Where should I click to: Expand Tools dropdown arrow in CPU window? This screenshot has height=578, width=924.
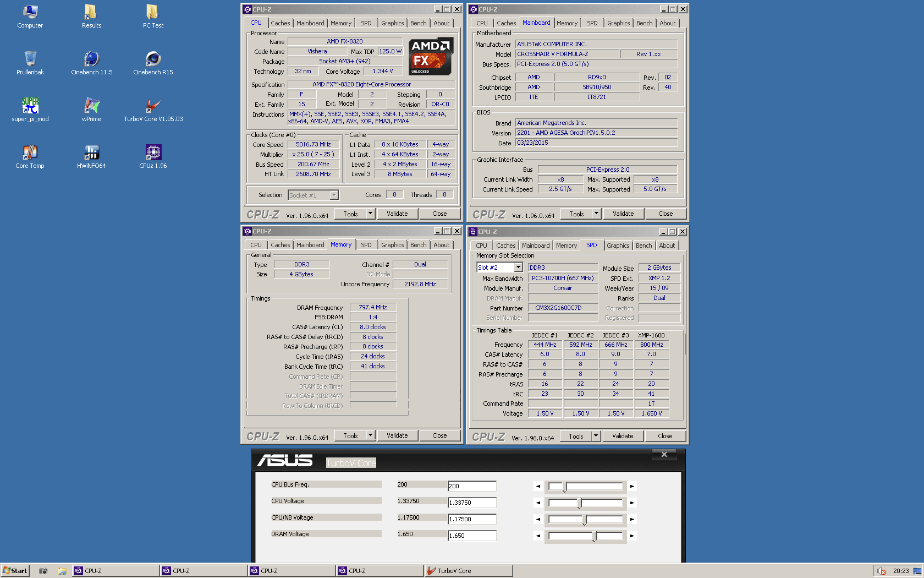(x=370, y=214)
